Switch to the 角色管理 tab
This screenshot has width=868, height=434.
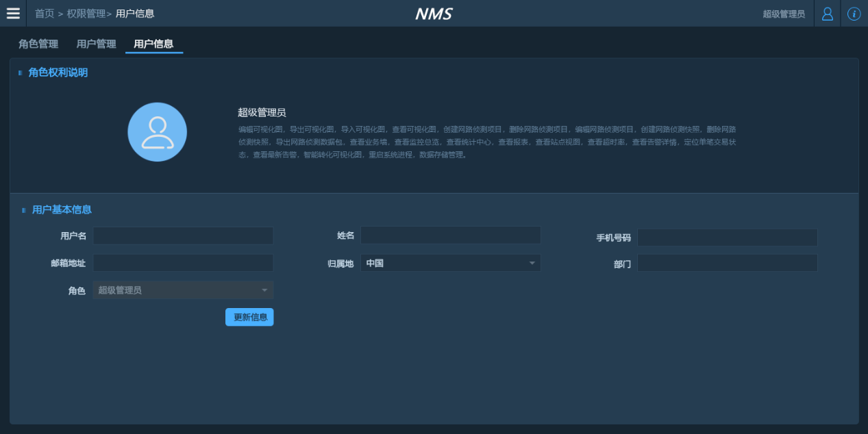38,44
